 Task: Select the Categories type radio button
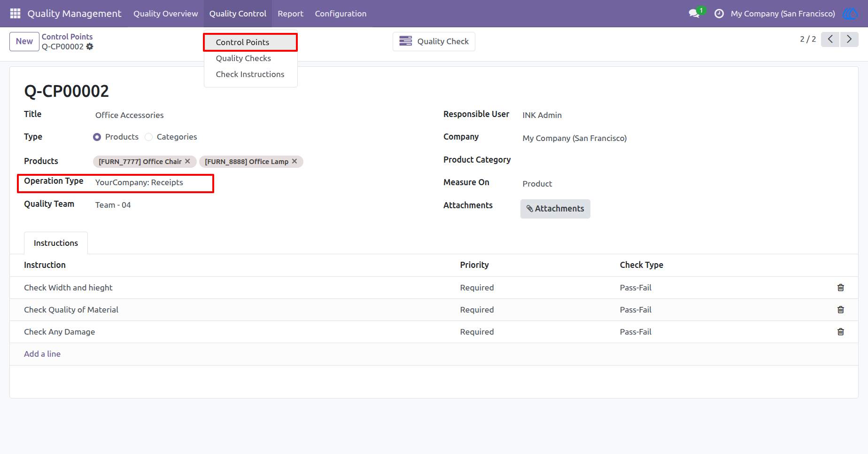pos(149,137)
